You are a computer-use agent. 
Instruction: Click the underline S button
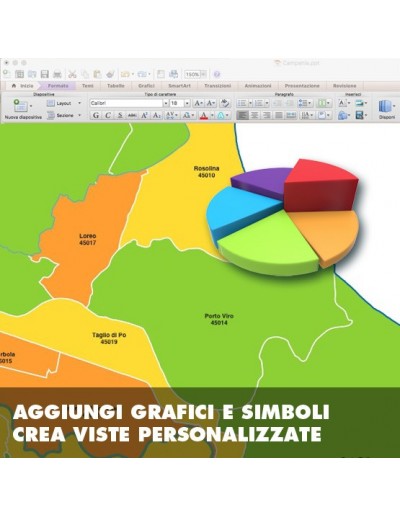(120, 115)
